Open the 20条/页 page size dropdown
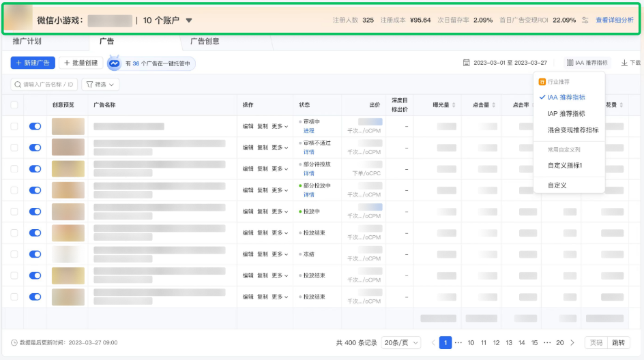644x360 pixels. click(401, 343)
